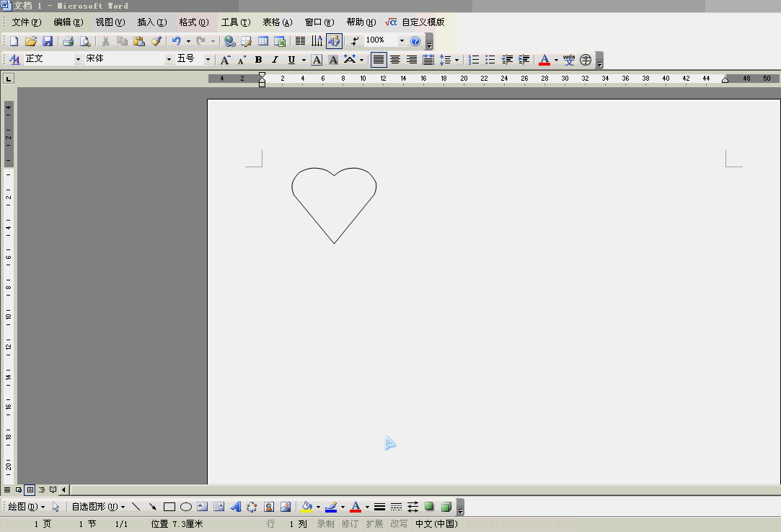The image size is (781, 532).
Task: Select the heart shape in the document
Action: (334, 205)
